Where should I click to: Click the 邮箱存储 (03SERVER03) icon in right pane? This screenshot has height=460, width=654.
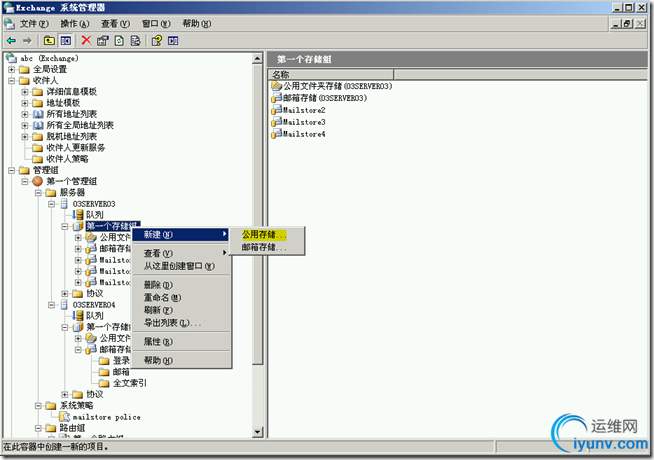[276, 98]
